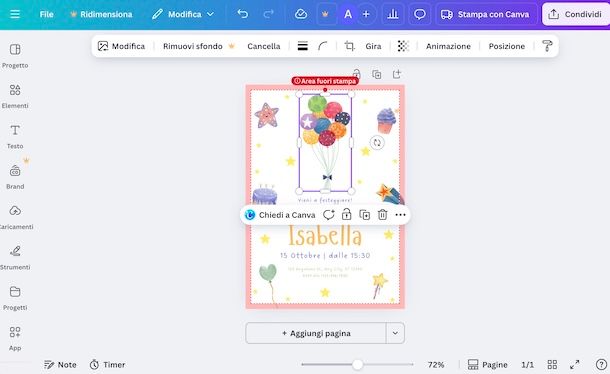
Task: Open the comments speech bubble
Action: [419, 14]
